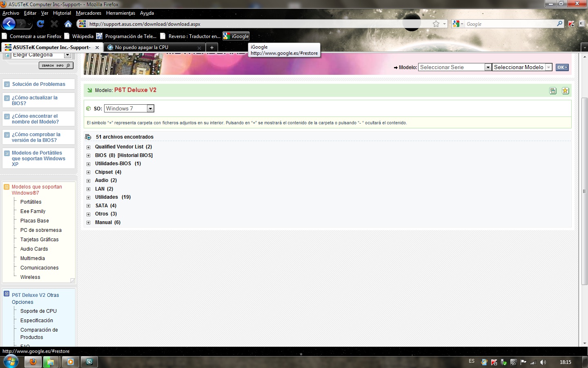Open the Windows Start orb
Viewport: 588px width, 368px height.
pyautogui.click(x=10, y=361)
